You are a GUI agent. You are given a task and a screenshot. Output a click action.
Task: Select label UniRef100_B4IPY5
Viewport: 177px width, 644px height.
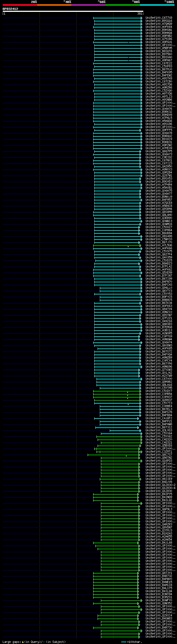coord(159,494)
